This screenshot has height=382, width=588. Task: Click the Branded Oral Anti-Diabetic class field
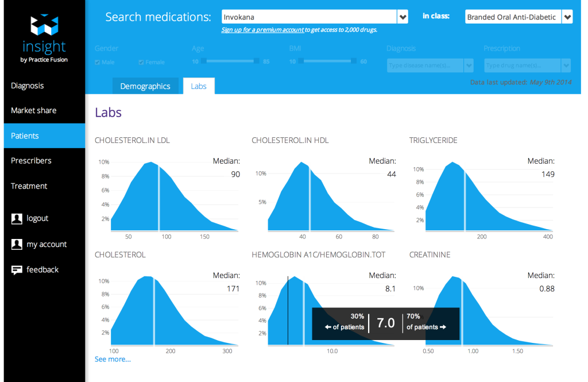tap(513, 17)
